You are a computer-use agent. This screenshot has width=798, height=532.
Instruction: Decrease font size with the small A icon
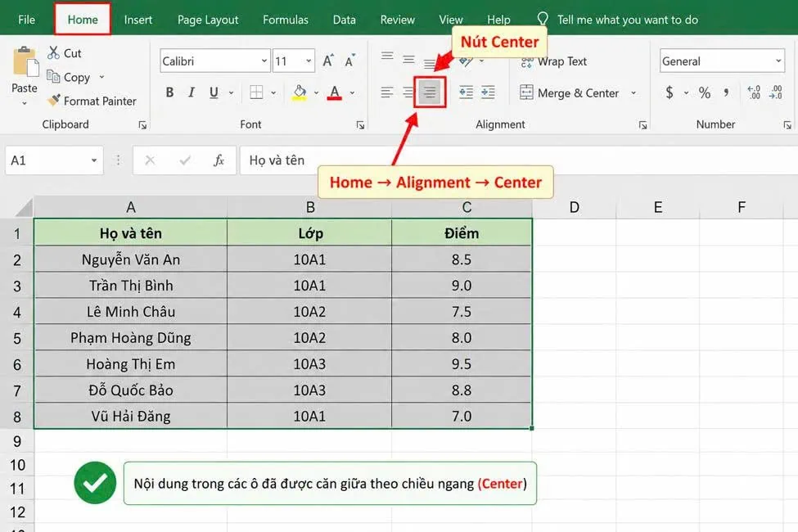tap(349, 61)
